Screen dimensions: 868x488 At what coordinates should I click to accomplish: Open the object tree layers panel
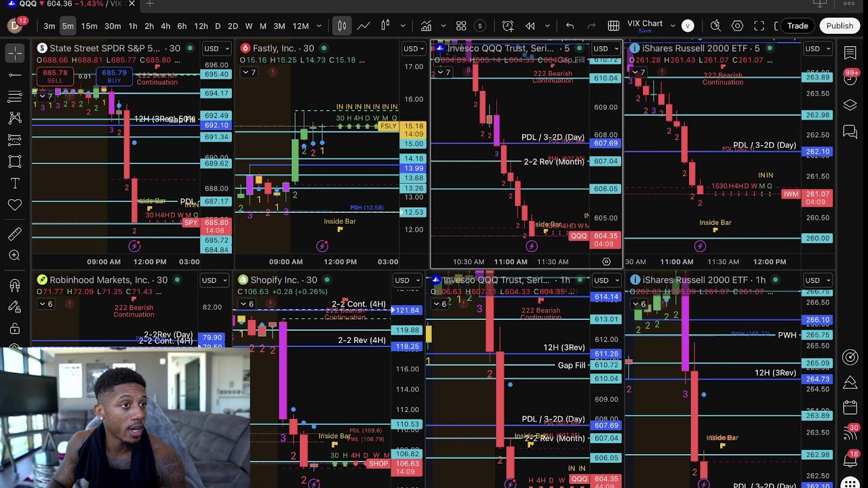tap(850, 105)
